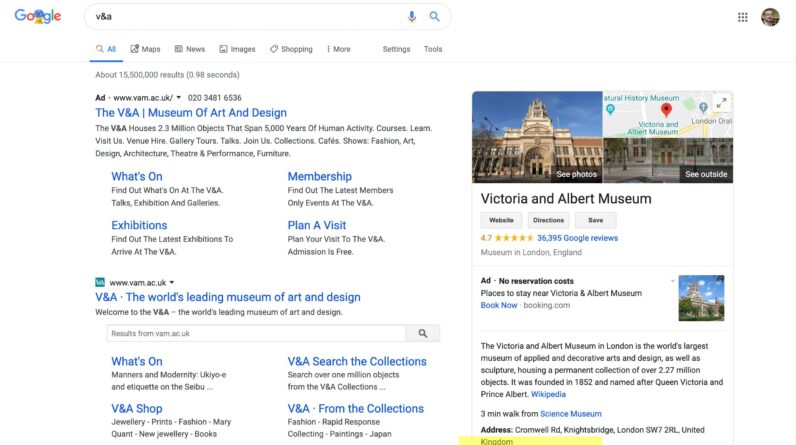Open the Google apps grid

(743, 17)
